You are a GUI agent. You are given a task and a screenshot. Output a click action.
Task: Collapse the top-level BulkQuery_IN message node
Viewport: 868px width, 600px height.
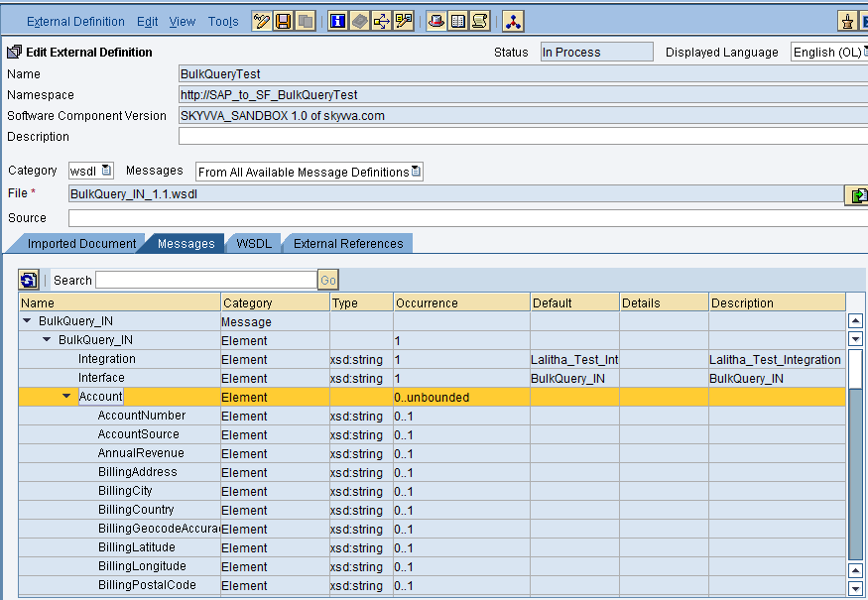(x=26, y=322)
